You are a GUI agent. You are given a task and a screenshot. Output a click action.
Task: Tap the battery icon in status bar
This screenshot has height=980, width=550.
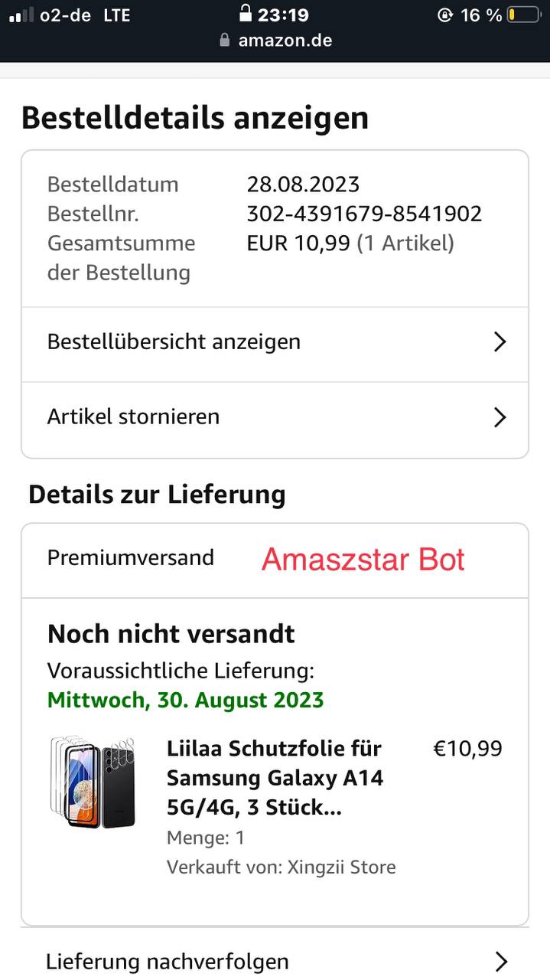(x=524, y=15)
